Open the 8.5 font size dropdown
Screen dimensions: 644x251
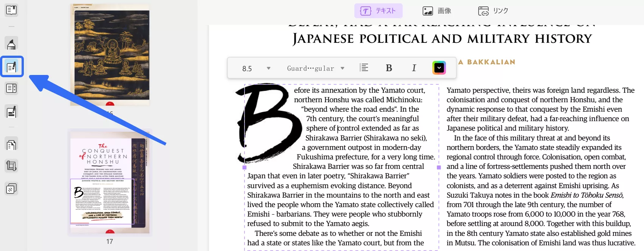coord(256,68)
